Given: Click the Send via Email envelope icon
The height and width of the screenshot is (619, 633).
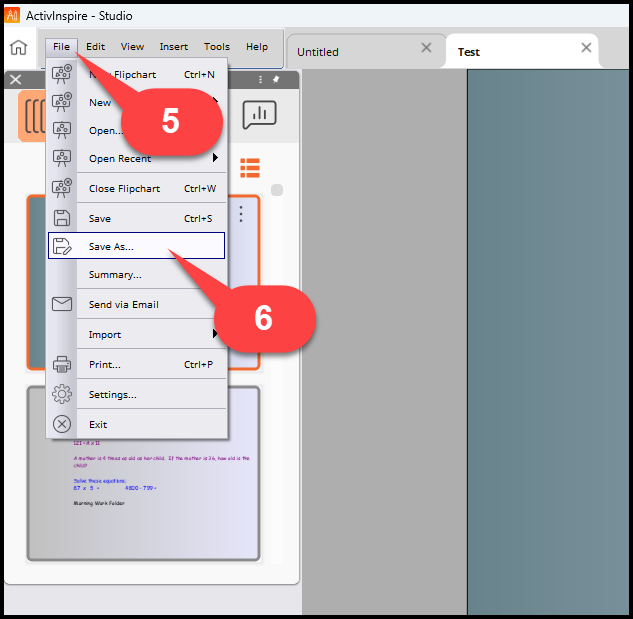Looking at the screenshot, I should click(x=62, y=304).
